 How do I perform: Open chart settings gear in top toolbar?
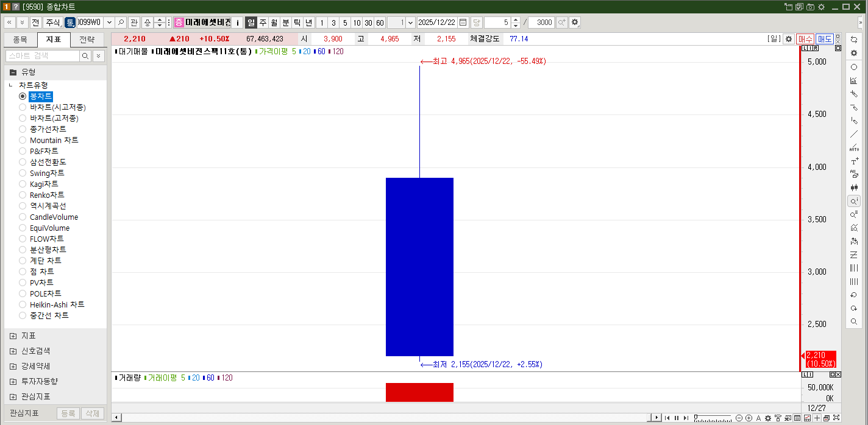[x=575, y=23]
